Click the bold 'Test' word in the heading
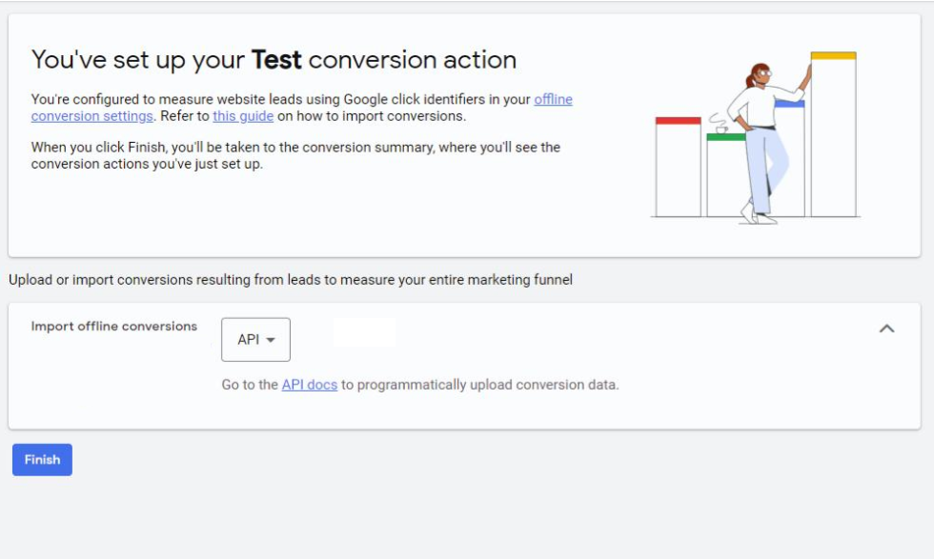 coord(276,60)
